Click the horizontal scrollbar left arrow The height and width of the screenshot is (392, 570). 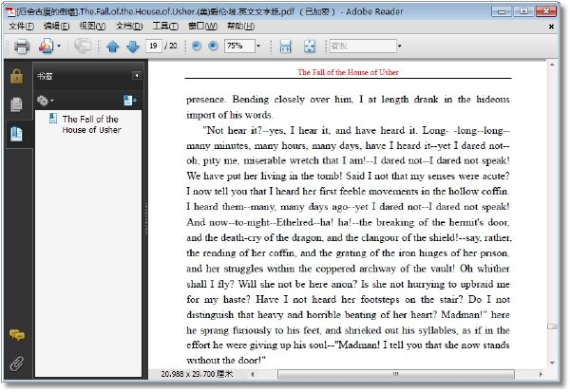click(x=253, y=374)
